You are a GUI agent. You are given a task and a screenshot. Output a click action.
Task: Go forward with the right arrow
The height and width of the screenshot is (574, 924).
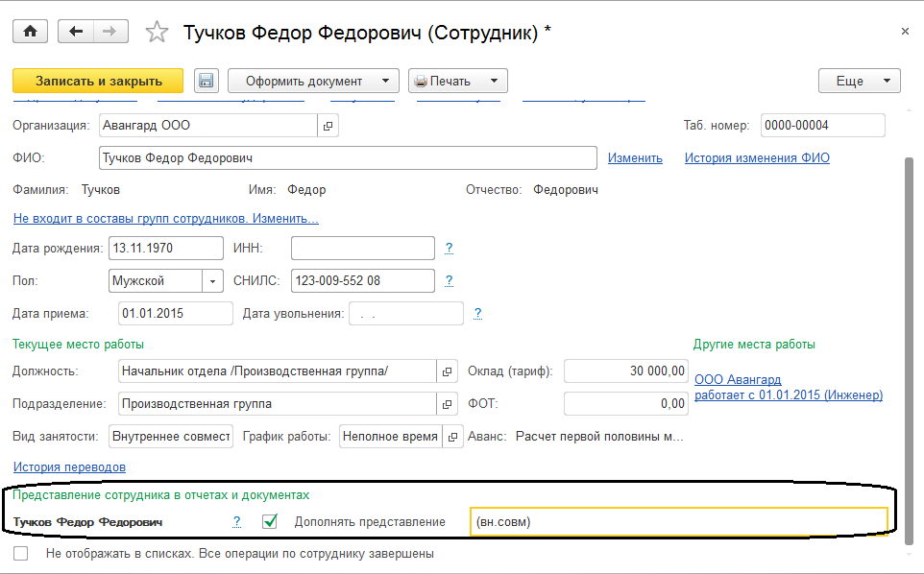109,32
